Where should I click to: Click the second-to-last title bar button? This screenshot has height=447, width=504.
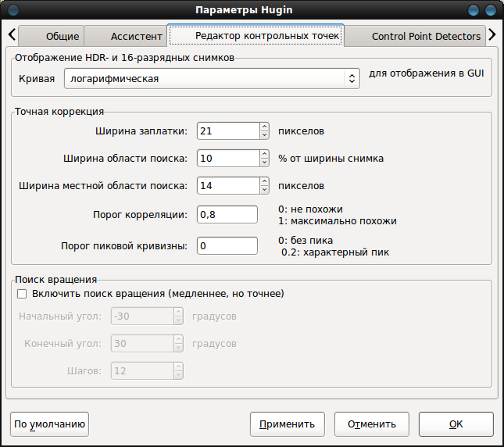[x=474, y=10]
